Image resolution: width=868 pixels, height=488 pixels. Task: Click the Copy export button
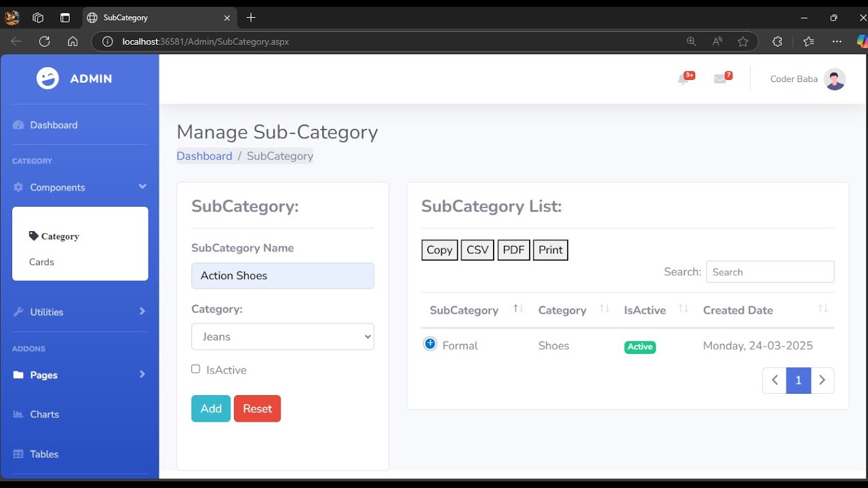coord(439,250)
